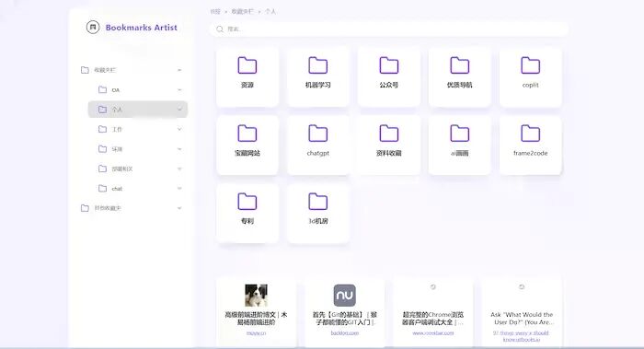This screenshot has height=349, width=644.
Task: Expand the 个人 folder chevron
Action: (x=179, y=110)
